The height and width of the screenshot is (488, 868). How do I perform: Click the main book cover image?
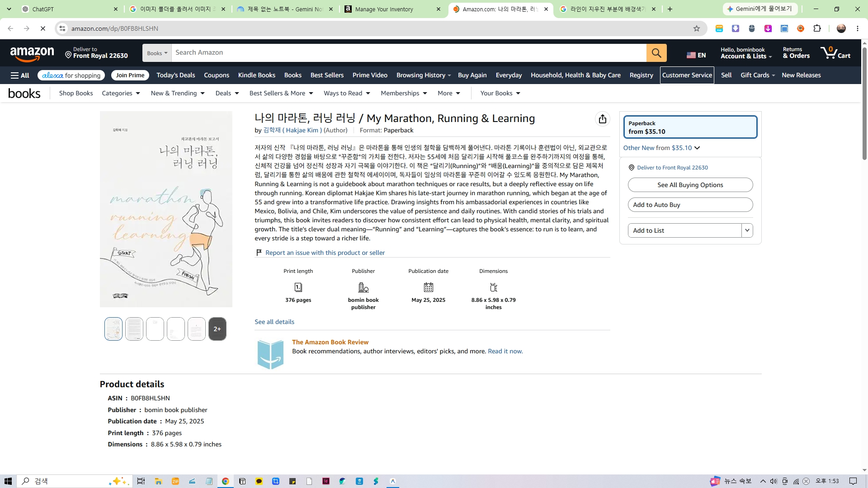point(166,209)
